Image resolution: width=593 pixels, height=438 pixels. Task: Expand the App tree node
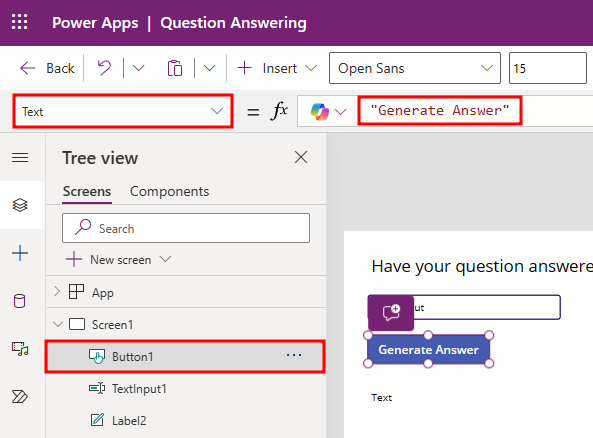(x=57, y=291)
